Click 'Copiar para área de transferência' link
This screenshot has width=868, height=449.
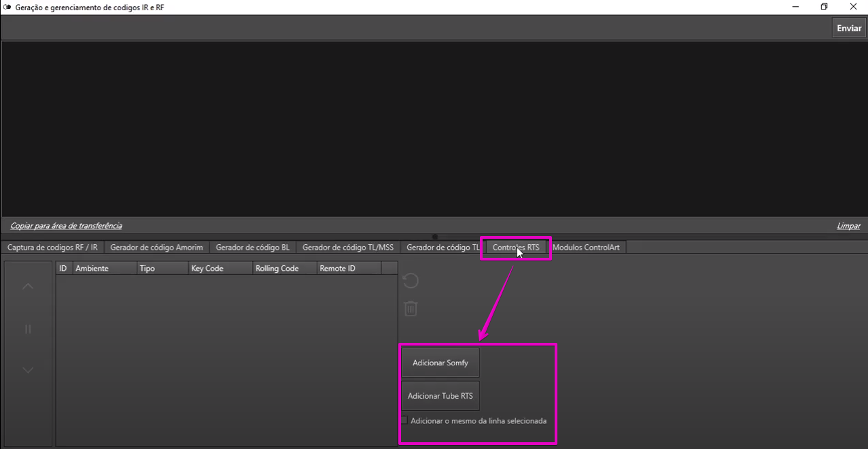(x=66, y=226)
